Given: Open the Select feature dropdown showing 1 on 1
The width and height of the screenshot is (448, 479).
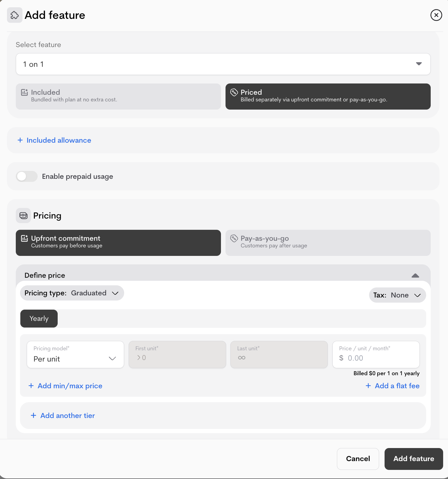Looking at the screenshot, I should [x=223, y=64].
